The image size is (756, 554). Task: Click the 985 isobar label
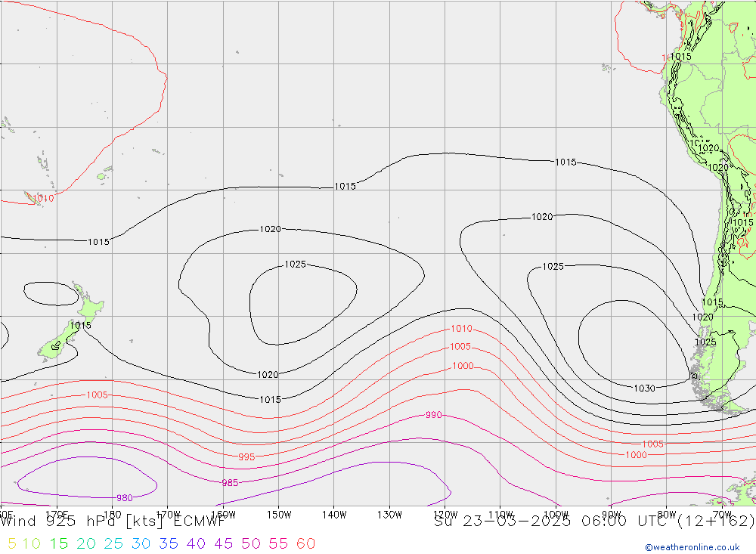point(230,483)
